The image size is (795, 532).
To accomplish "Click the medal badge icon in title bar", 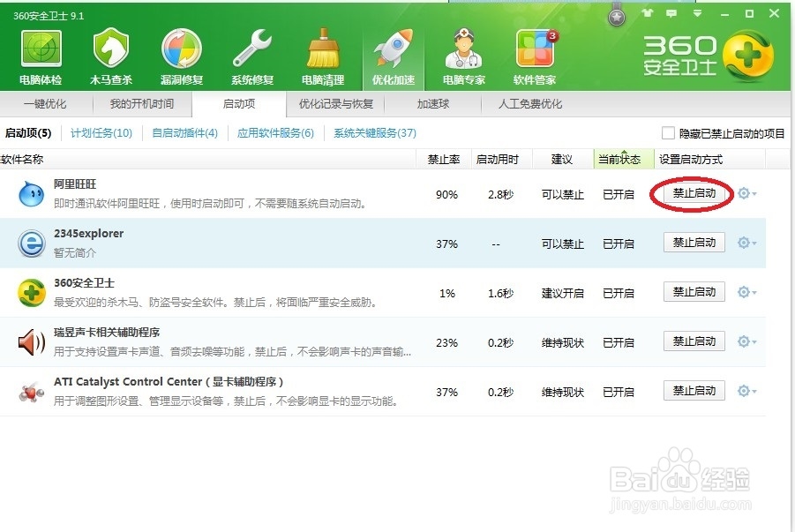I will point(617,16).
